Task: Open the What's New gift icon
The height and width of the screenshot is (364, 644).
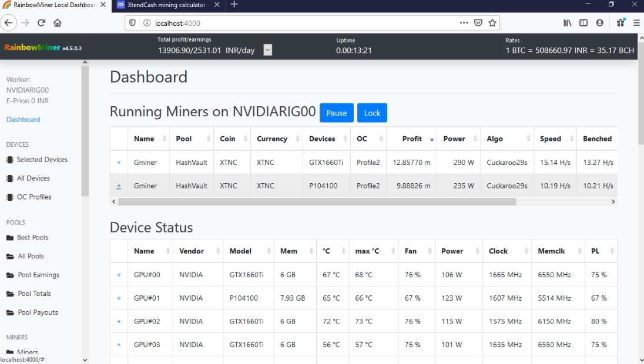Action: coord(621,22)
